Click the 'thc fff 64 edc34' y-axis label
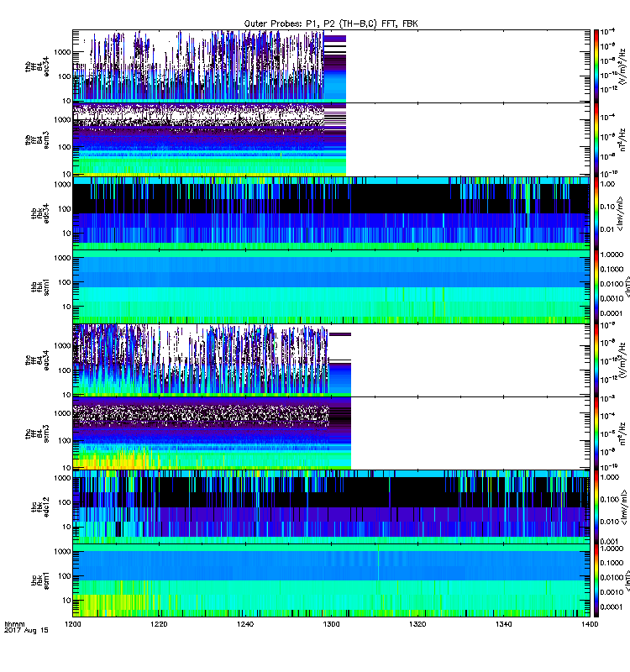This screenshot has height=672, width=630. [x=37, y=360]
